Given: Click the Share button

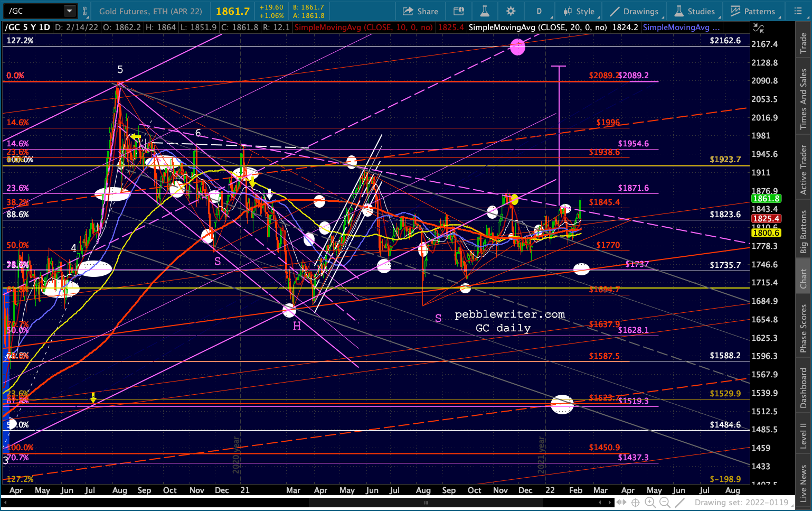Looking at the screenshot, I should (x=420, y=11).
